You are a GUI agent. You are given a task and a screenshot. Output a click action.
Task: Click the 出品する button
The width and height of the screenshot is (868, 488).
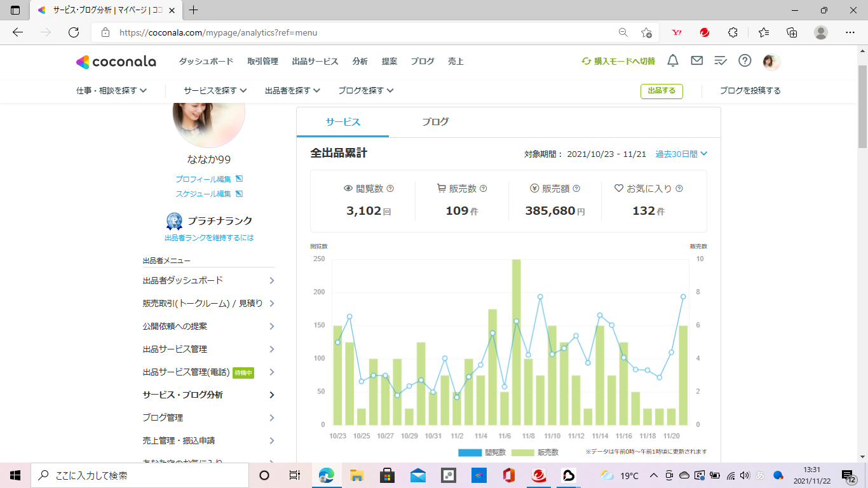tap(661, 91)
